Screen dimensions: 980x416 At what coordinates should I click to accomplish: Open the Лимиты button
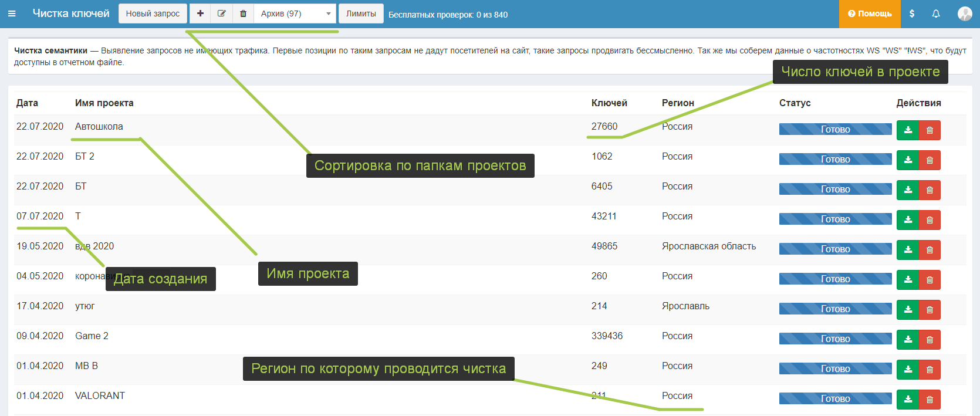point(361,13)
